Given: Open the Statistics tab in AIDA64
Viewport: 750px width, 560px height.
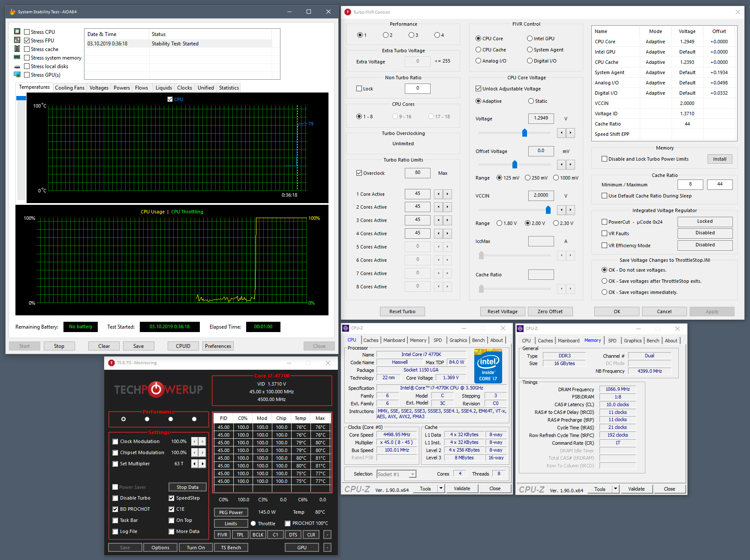Looking at the screenshot, I should click(229, 88).
